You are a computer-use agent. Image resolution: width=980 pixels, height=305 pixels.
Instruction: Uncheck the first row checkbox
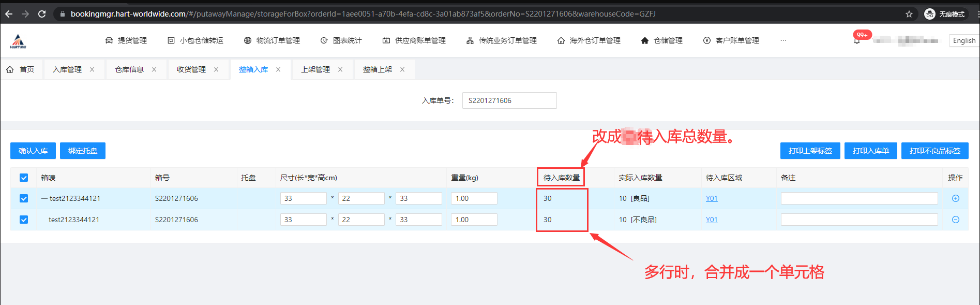[x=24, y=198]
